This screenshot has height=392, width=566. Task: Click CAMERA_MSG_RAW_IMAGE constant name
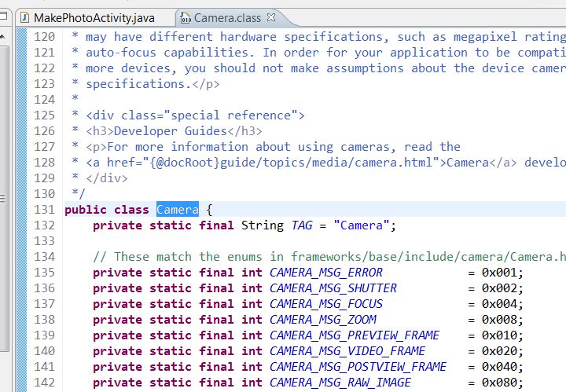(340, 383)
